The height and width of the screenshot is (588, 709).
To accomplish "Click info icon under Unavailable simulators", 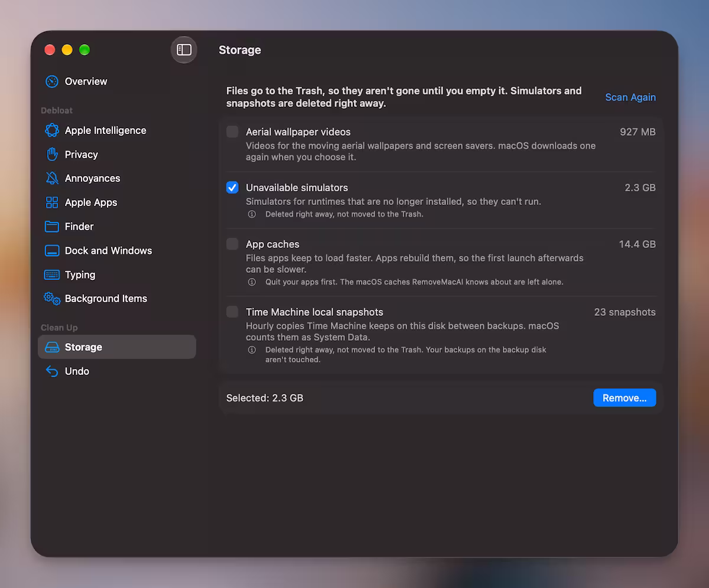I will (x=252, y=214).
